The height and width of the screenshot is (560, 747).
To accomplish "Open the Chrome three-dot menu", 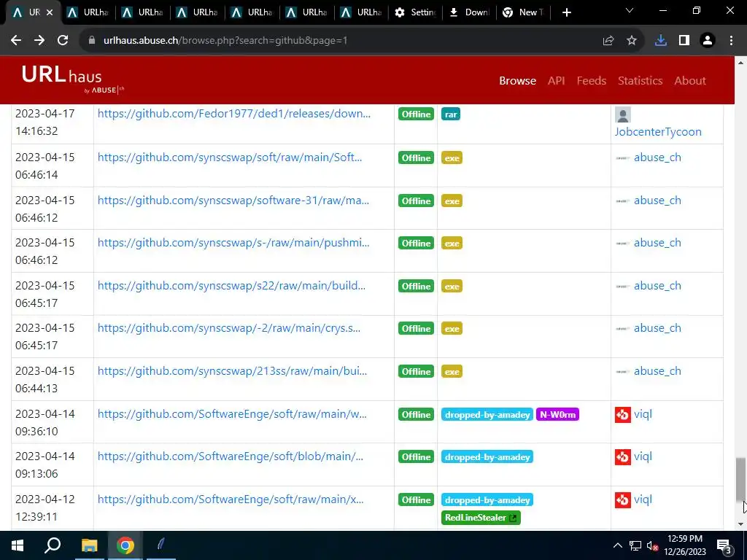I will point(731,41).
